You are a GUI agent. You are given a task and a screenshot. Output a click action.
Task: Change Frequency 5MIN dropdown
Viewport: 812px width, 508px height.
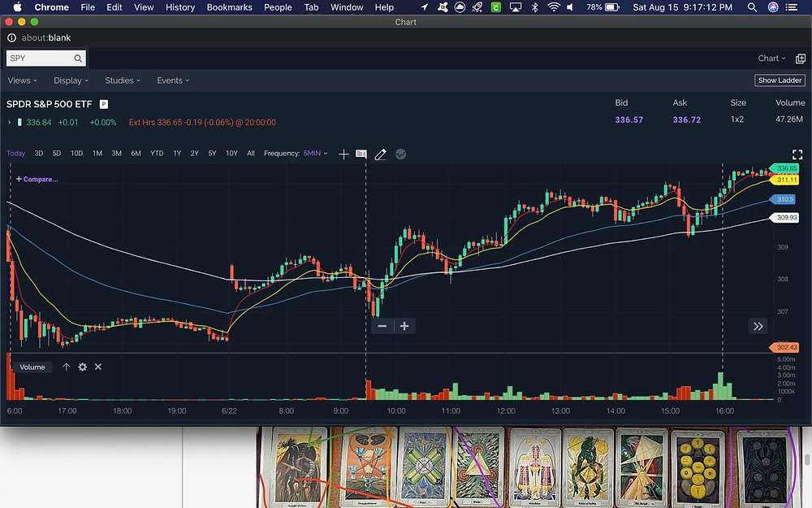point(315,154)
